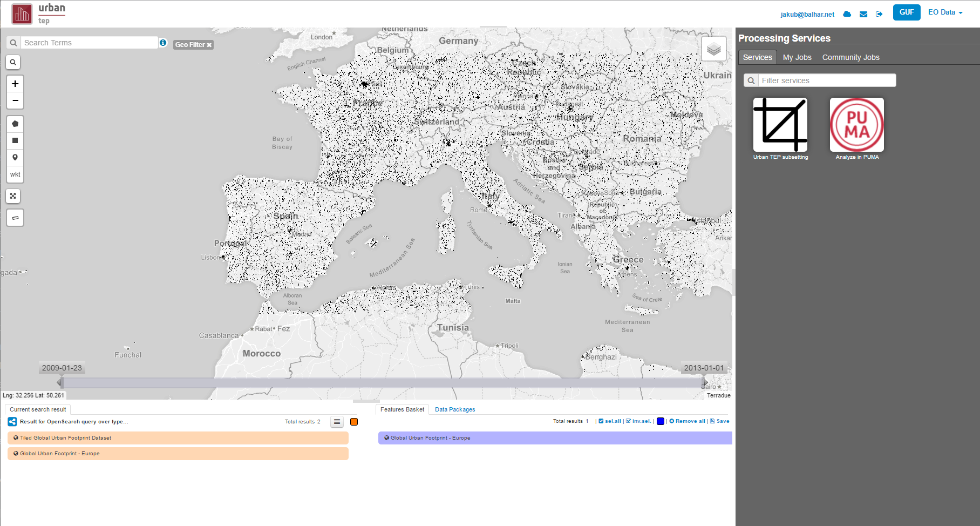980x526 pixels.
Task: Click the fit-to-extent arrows icon
Action: [13, 196]
